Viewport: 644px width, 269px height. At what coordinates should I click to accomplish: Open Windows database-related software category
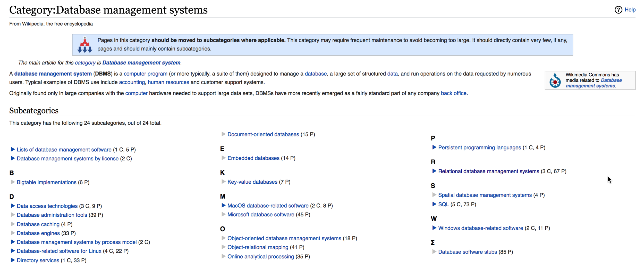pyautogui.click(x=480, y=228)
